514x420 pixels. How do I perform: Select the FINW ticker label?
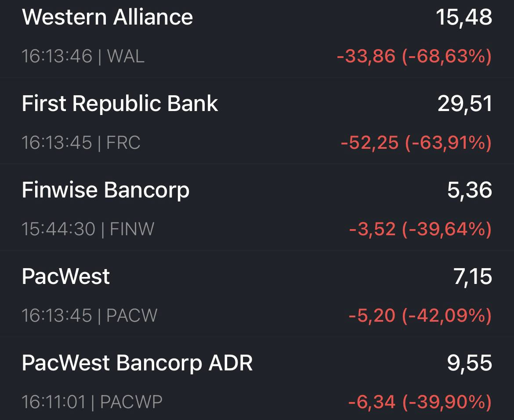tap(132, 229)
